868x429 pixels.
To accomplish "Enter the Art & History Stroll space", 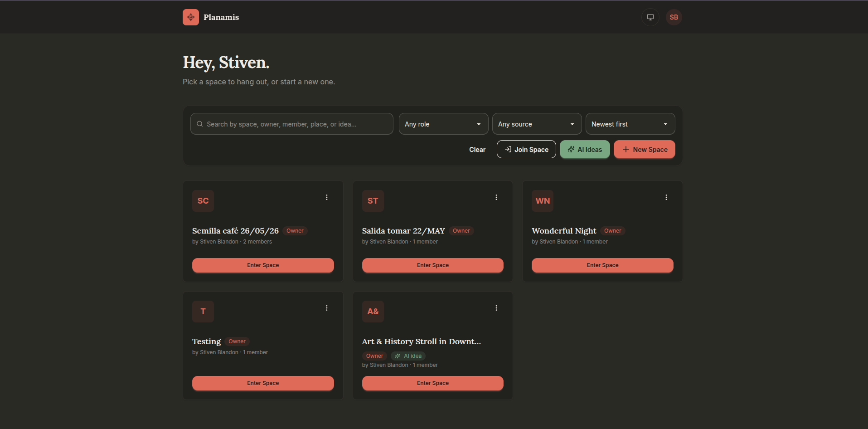I will [x=432, y=383].
